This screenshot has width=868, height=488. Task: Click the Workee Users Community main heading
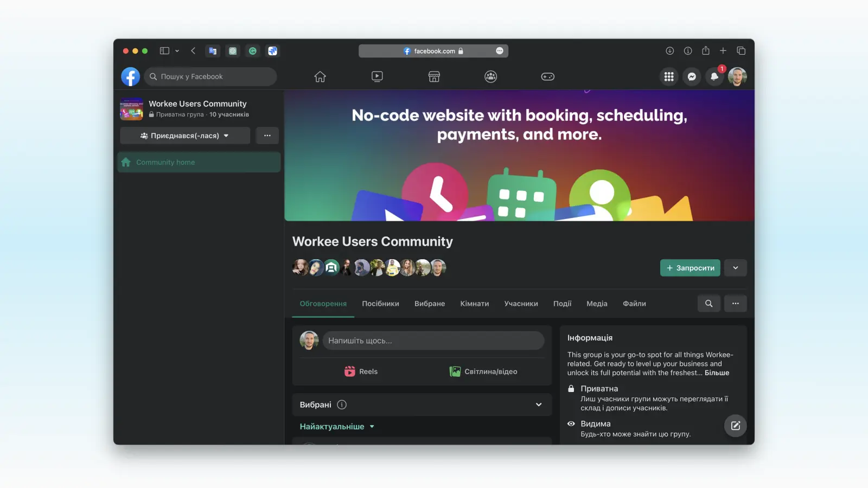pos(373,241)
